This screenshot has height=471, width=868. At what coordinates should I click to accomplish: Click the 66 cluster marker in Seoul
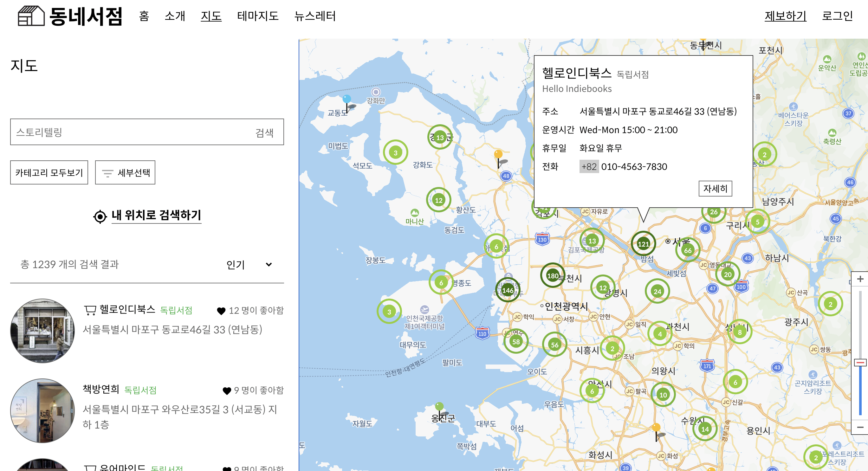tap(688, 250)
